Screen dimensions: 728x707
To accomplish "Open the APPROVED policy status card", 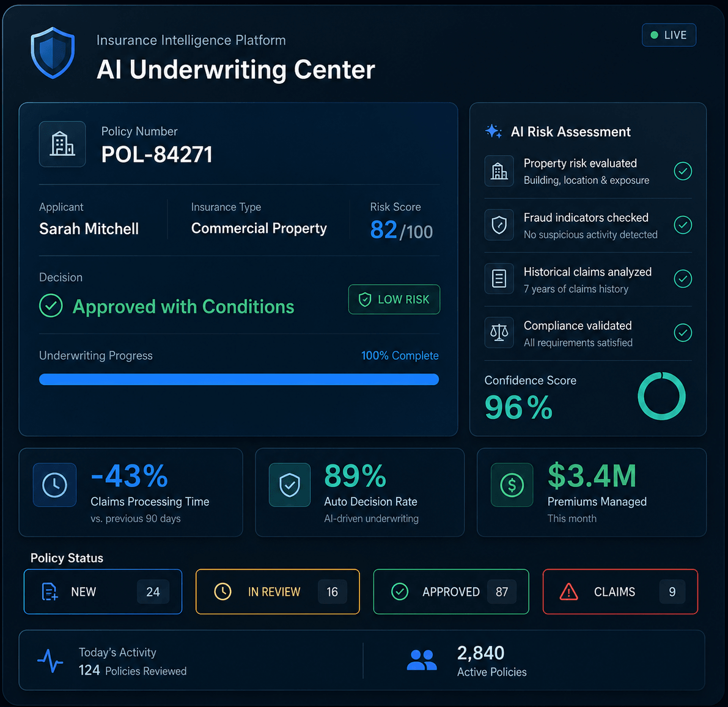I will pos(451,592).
